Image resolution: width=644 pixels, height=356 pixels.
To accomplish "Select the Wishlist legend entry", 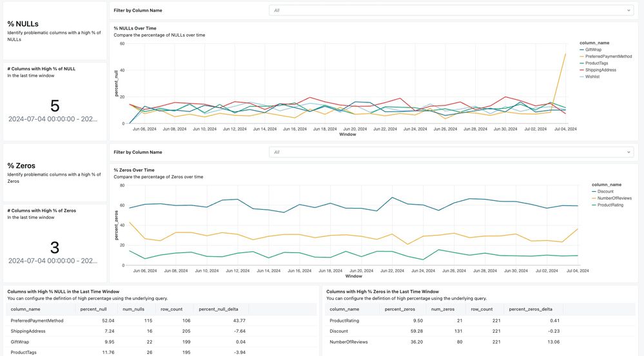I will (x=592, y=77).
